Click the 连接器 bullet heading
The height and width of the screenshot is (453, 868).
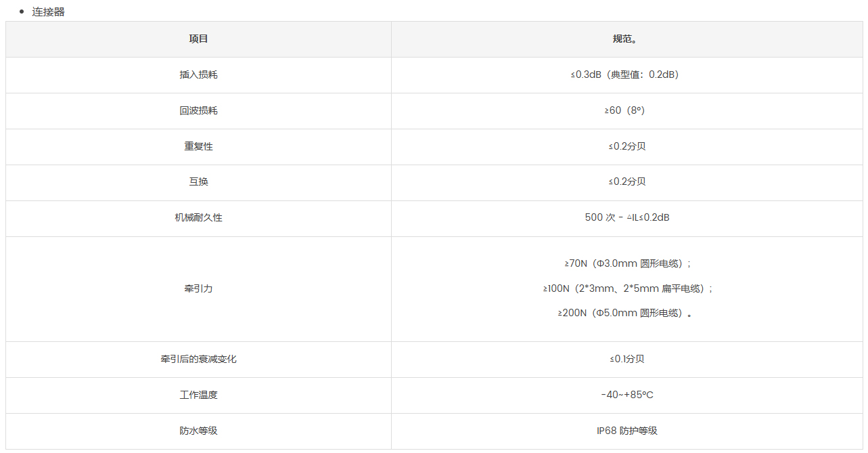click(x=48, y=12)
